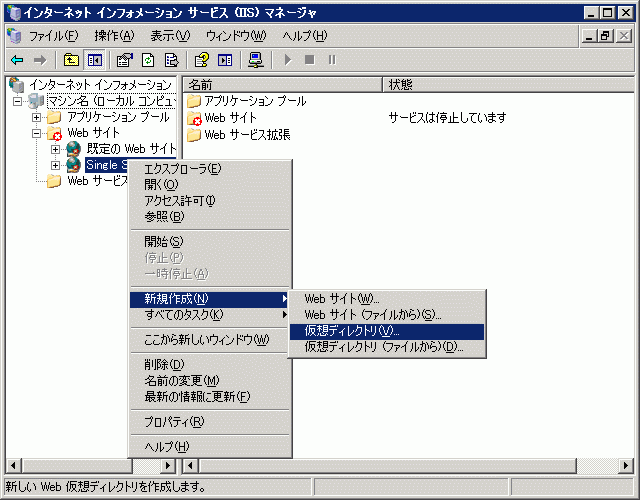This screenshot has height=500, width=640.
Task: Click the Pause item toolbar icon
Action: 332,60
